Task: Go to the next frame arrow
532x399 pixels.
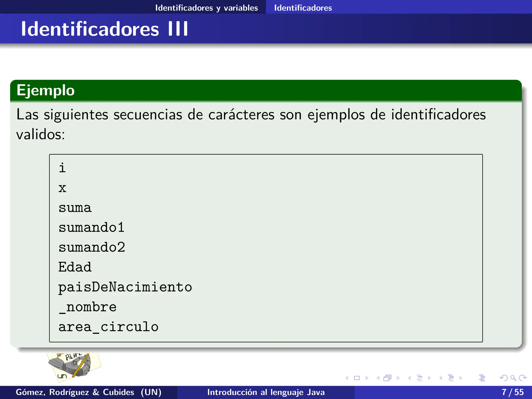Action: pos(398,378)
